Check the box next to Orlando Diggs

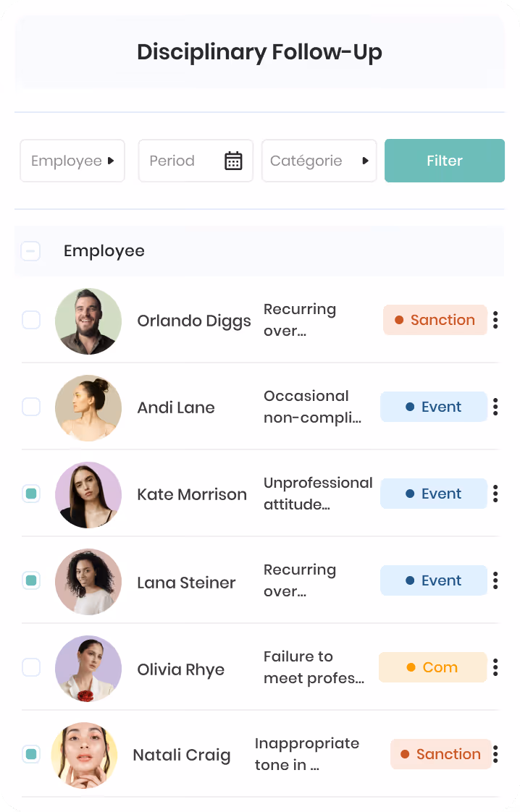click(31, 320)
